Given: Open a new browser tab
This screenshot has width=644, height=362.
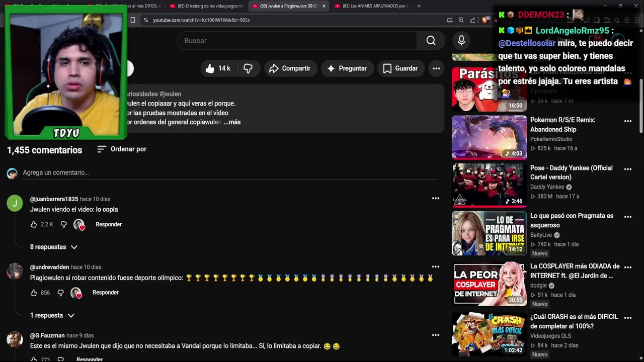Looking at the screenshot, I should click(419, 6).
